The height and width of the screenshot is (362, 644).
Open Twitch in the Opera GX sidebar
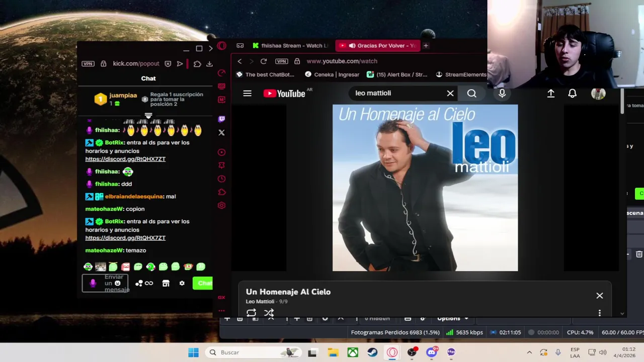pos(221,119)
